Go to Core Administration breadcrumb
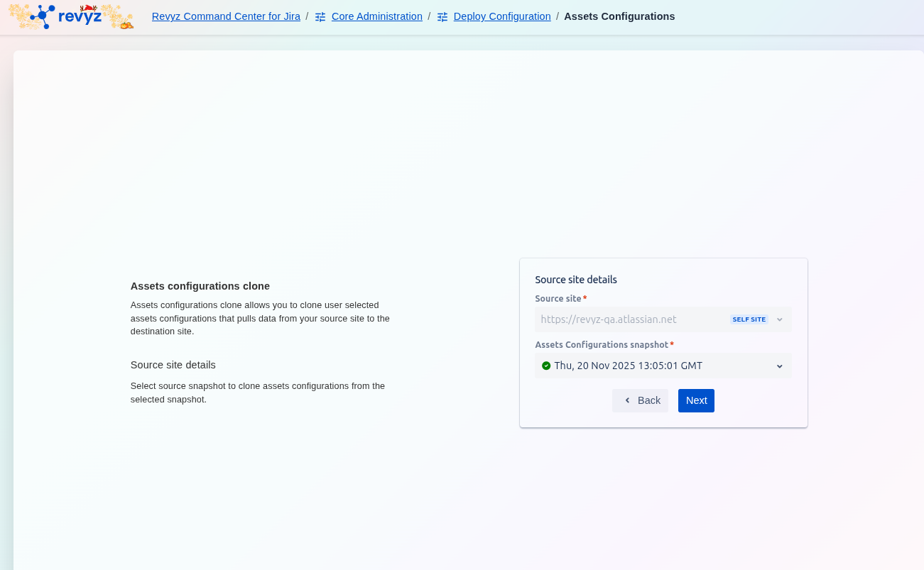The width and height of the screenshot is (924, 570). (x=376, y=16)
